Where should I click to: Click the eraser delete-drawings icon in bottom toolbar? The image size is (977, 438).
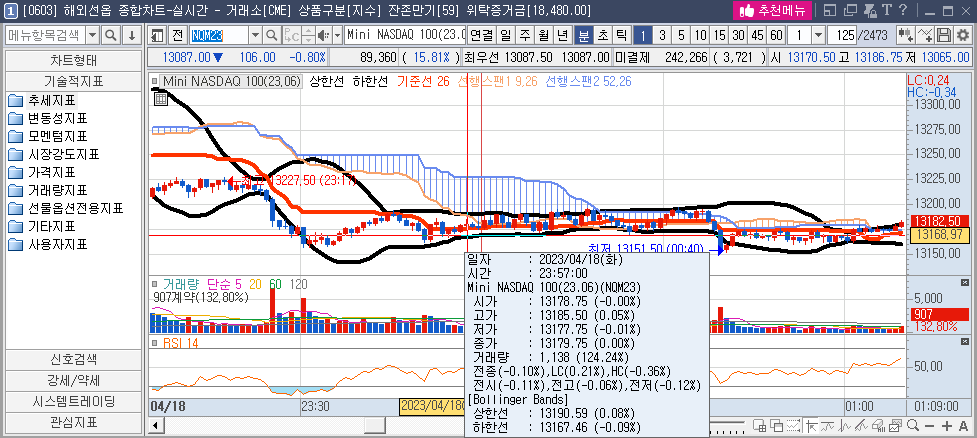click(x=879, y=426)
